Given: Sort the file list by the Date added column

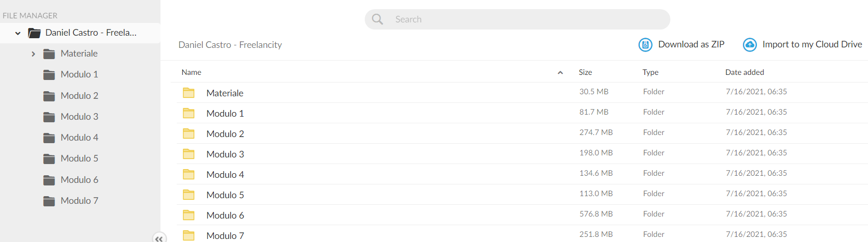Looking at the screenshot, I should (745, 72).
